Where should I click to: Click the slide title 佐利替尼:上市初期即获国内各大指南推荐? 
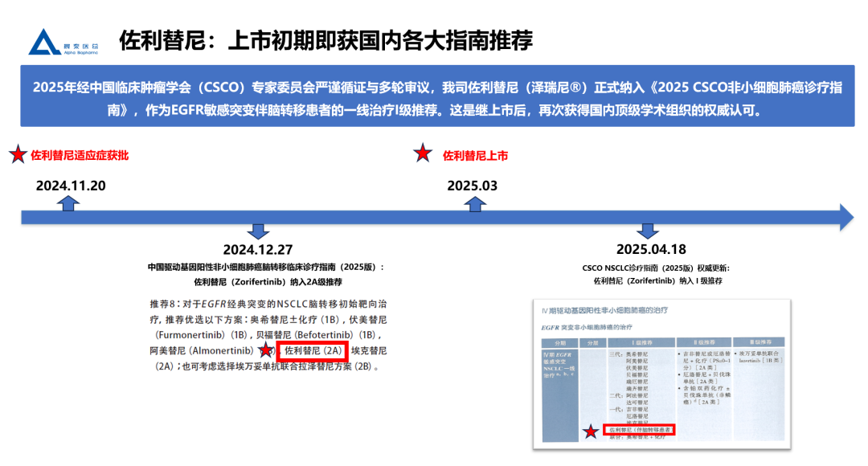326,40
